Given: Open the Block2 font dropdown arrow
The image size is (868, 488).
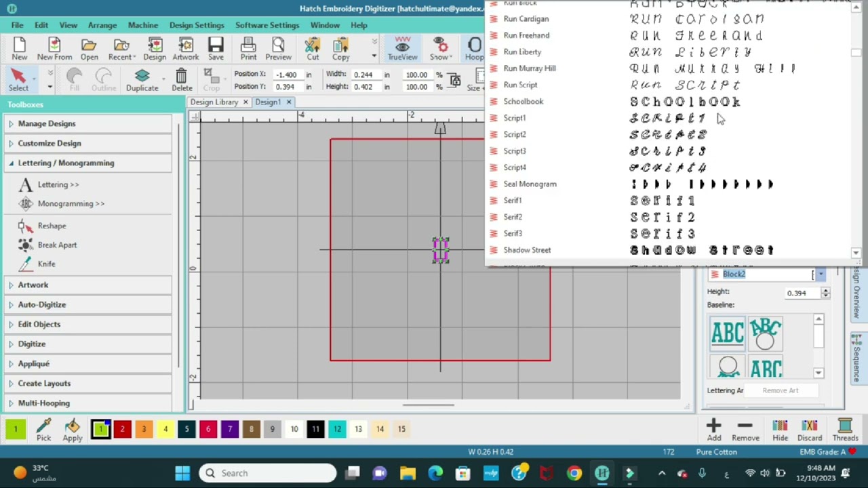Looking at the screenshot, I should [x=821, y=274].
